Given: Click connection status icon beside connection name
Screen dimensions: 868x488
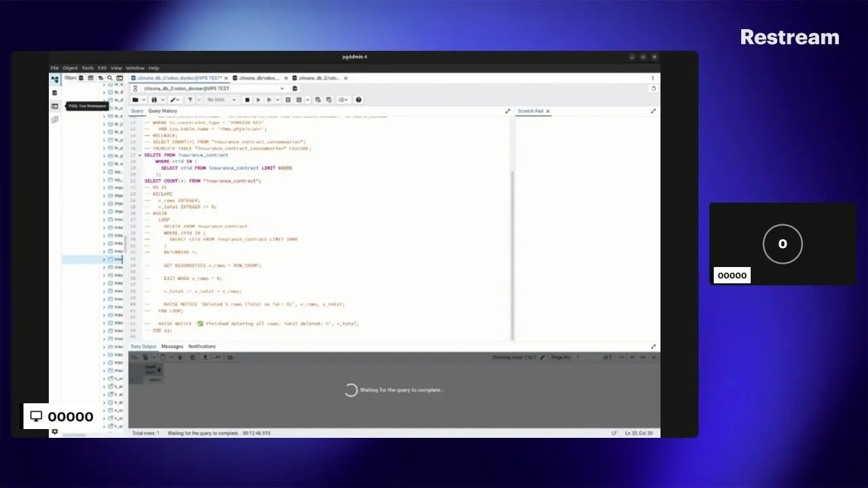Looking at the screenshot, I should tap(136, 88).
